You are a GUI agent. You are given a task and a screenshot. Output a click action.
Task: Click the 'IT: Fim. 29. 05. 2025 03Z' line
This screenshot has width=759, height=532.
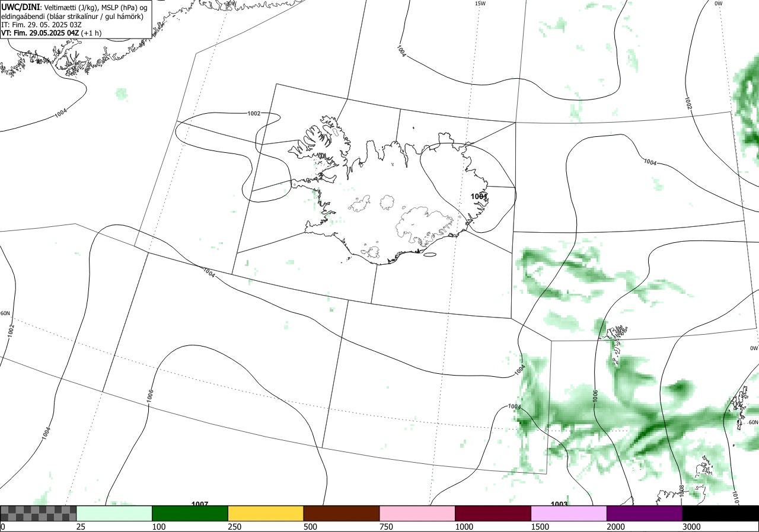tap(42, 25)
